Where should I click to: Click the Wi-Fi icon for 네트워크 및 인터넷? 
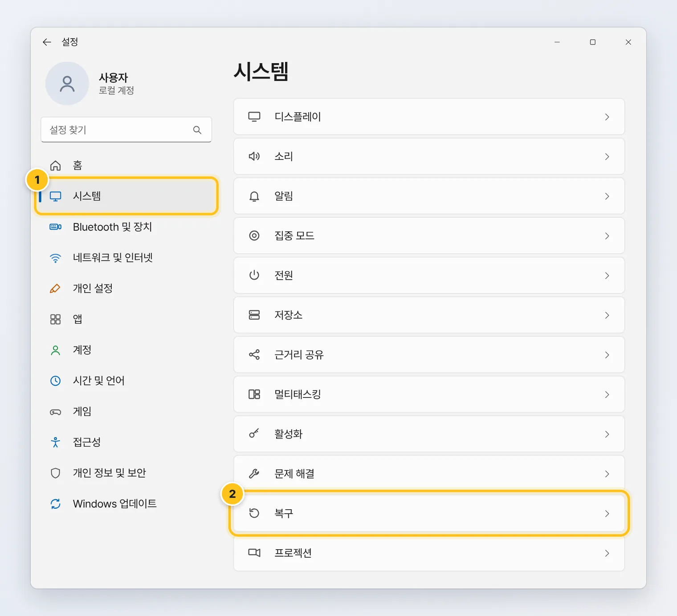[55, 258]
